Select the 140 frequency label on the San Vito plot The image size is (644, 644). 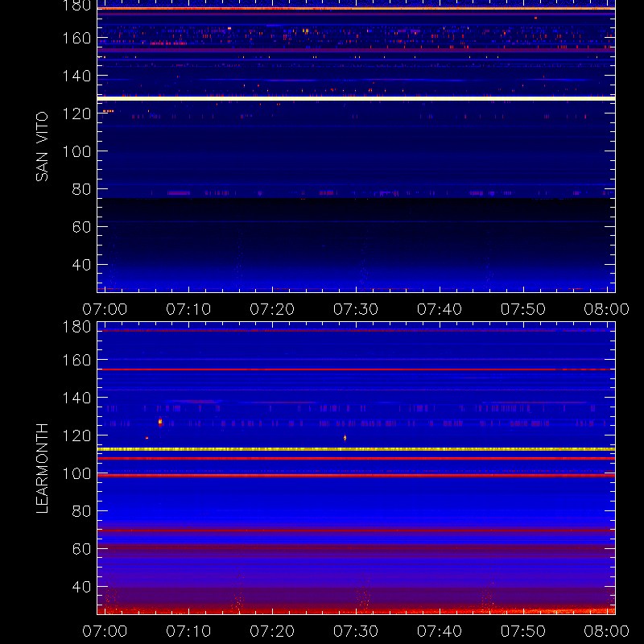[76, 76]
